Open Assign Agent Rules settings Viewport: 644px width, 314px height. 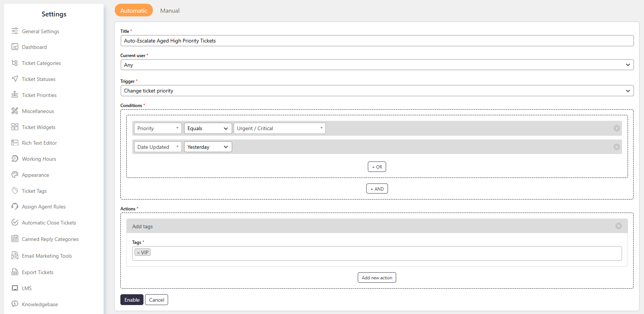tap(44, 207)
